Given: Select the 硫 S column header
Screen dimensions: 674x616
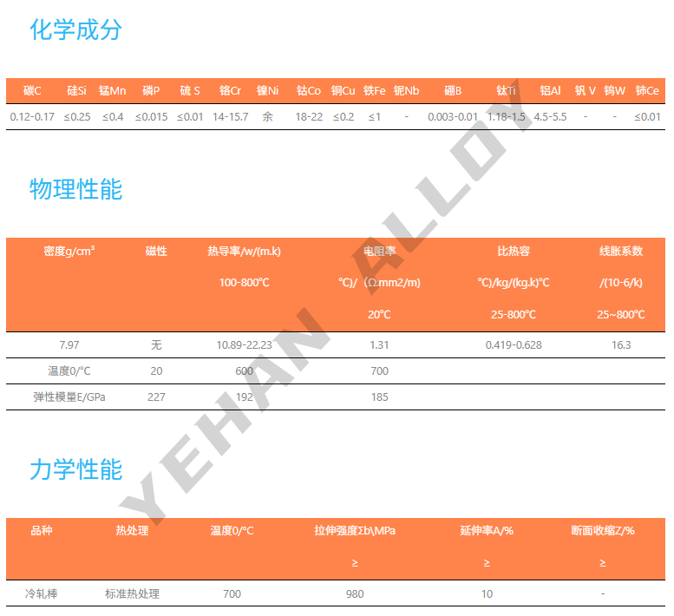Looking at the screenshot, I should (x=190, y=91).
